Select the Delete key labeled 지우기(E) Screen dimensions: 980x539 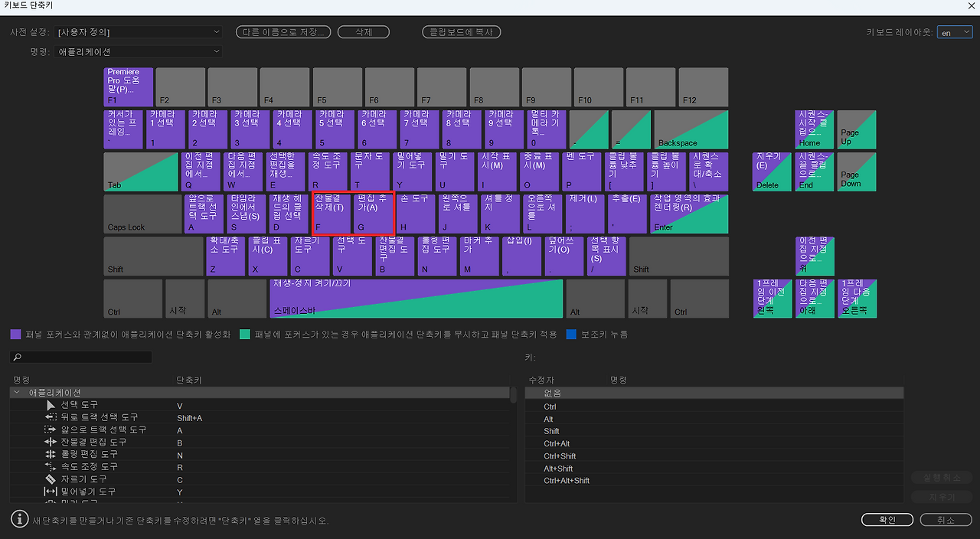pos(772,171)
